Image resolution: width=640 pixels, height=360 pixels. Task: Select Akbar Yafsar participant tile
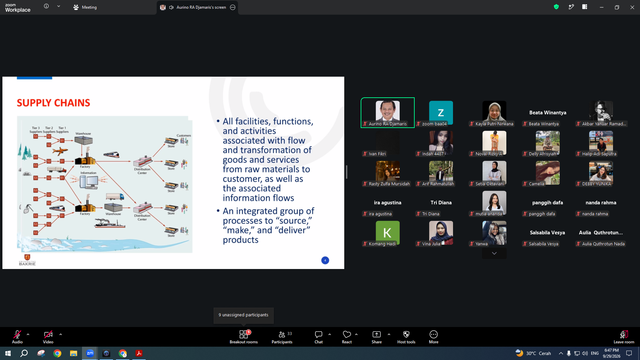pos(601,113)
